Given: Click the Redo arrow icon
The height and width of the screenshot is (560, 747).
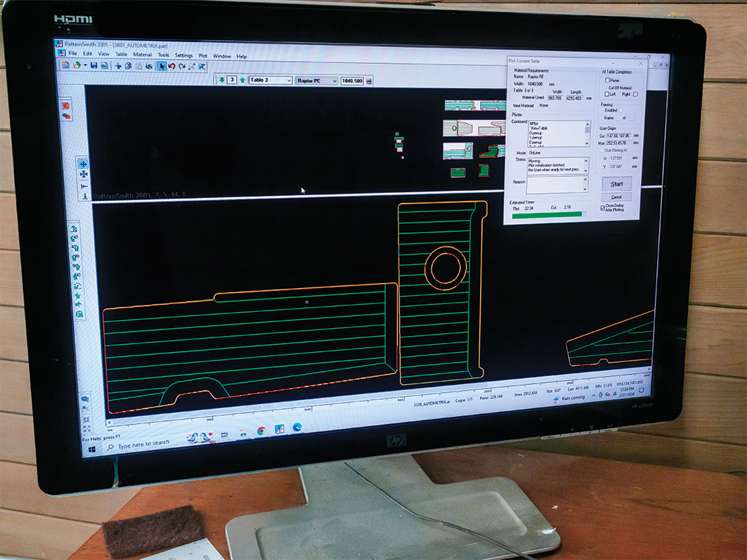Looking at the screenshot, I should coord(182,67).
